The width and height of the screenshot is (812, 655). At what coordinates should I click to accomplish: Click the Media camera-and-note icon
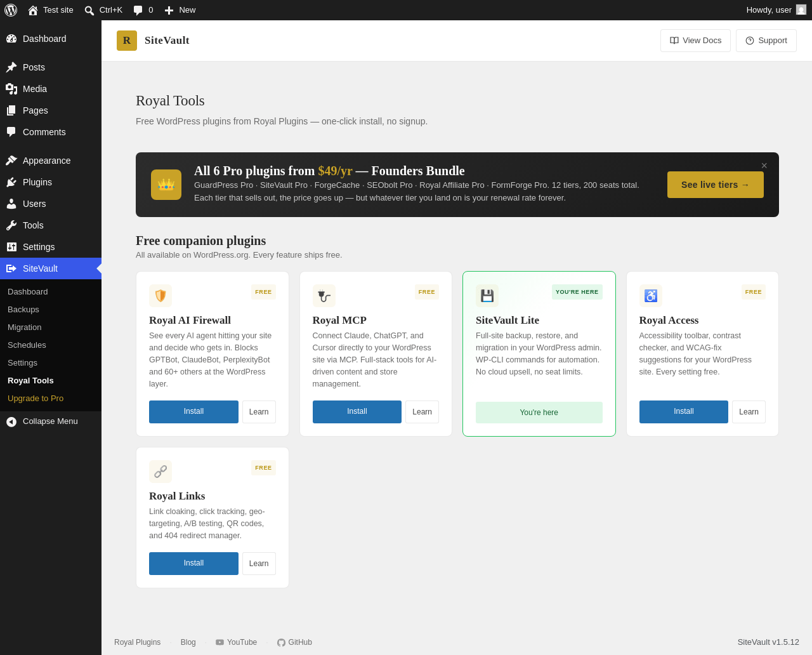point(11,89)
